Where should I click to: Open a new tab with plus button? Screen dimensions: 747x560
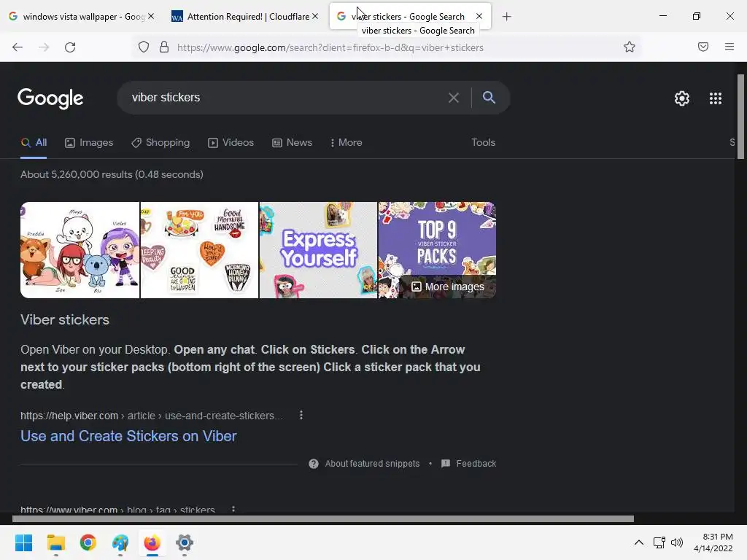(x=507, y=17)
